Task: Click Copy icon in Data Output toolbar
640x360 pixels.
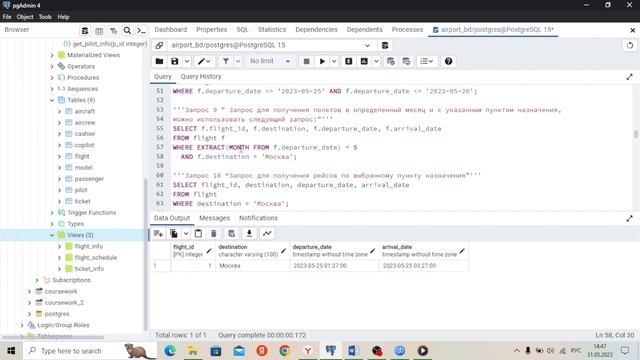Action: click(x=174, y=233)
